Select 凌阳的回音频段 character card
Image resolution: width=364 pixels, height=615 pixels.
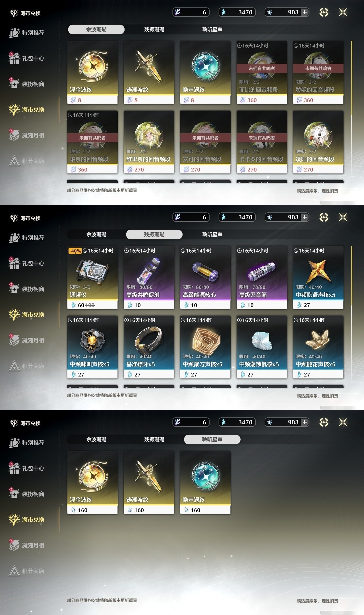[318, 142]
